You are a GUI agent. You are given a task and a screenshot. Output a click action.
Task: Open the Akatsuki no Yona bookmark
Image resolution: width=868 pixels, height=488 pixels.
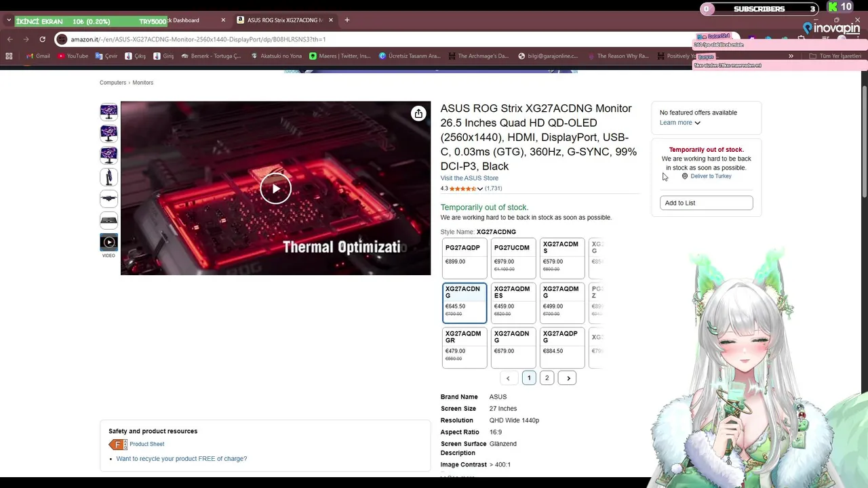point(276,56)
